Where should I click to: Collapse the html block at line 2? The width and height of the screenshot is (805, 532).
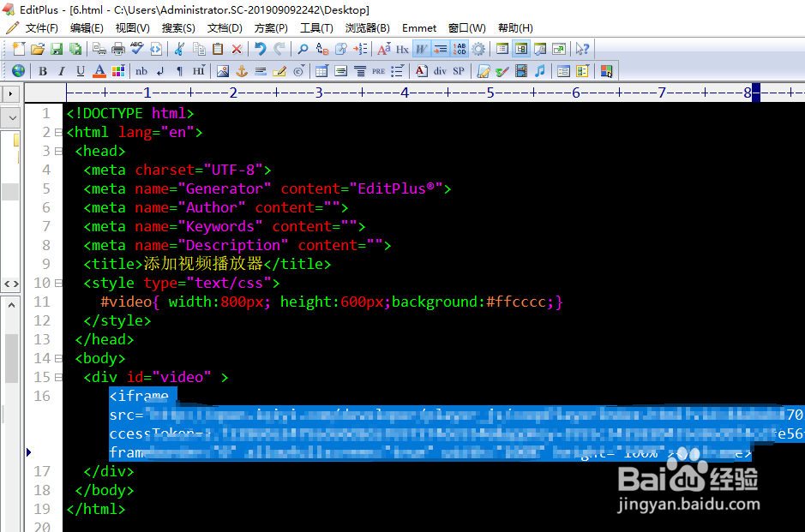point(58,133)
